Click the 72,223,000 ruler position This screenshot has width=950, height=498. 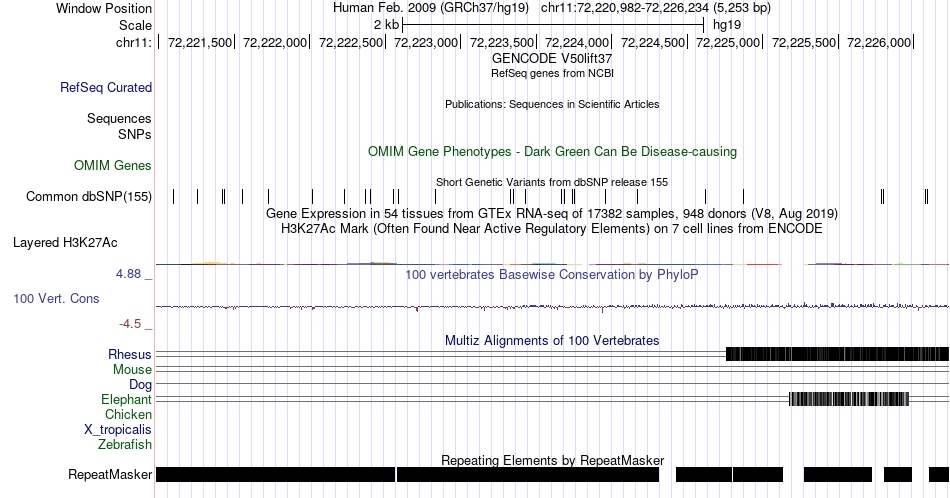point(426,42)
